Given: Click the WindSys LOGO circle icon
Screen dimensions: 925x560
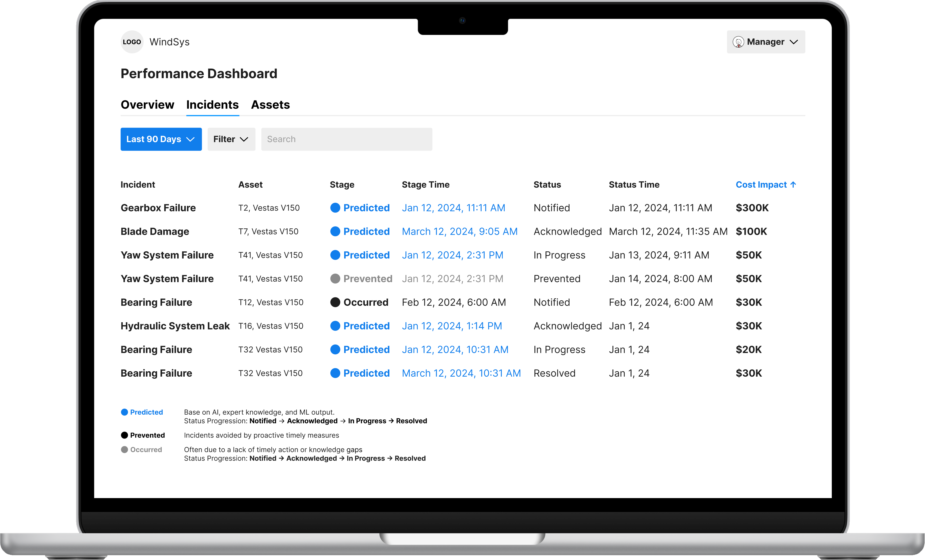Looking at the screenshot, I should click(x=132, y=42).
